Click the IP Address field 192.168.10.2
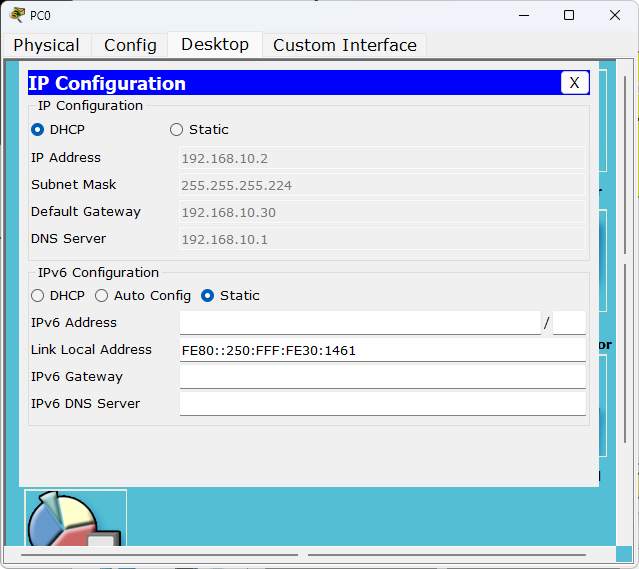639x569 pixels. point(382,158)
